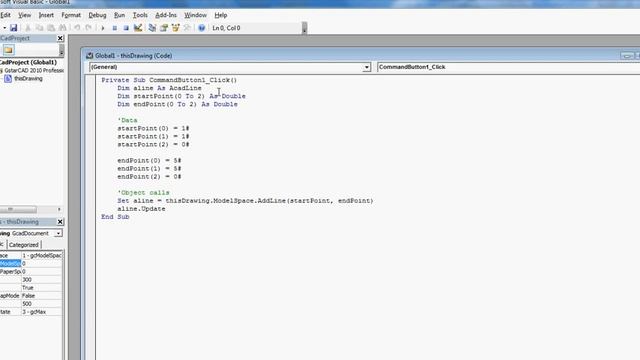The image size is (640, 360).
Task: Select GstarCAD 2010 Professional tree node
Action: click(34, 70)
